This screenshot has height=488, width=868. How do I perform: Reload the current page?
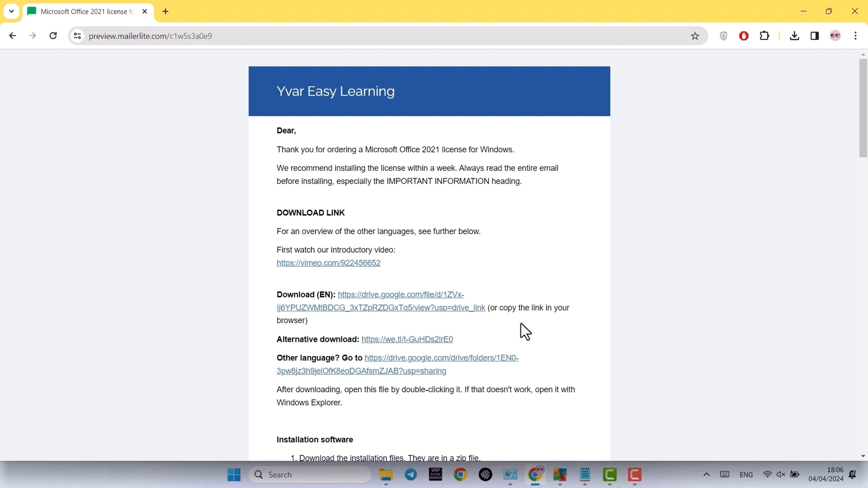pos(53,36)
